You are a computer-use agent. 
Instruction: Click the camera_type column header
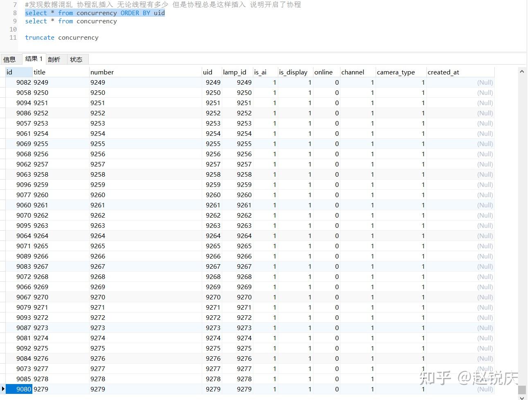(x=396, y=72)
